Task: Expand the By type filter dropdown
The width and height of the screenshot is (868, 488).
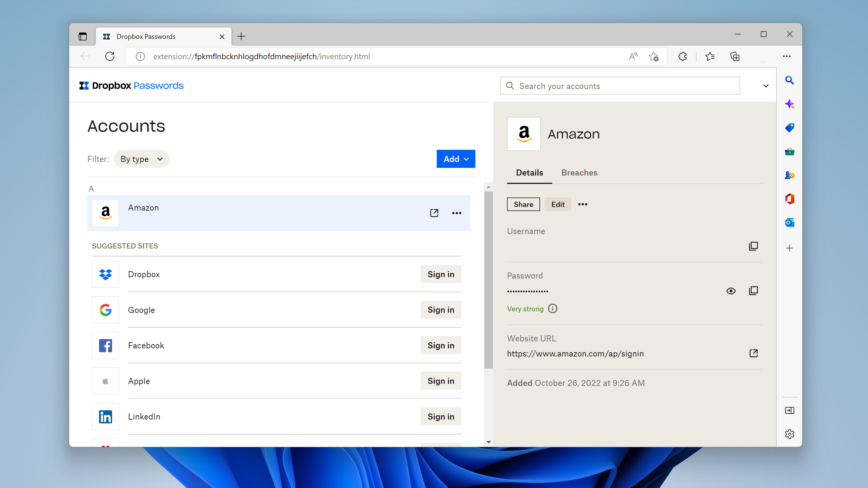Action: coord(142,159)
